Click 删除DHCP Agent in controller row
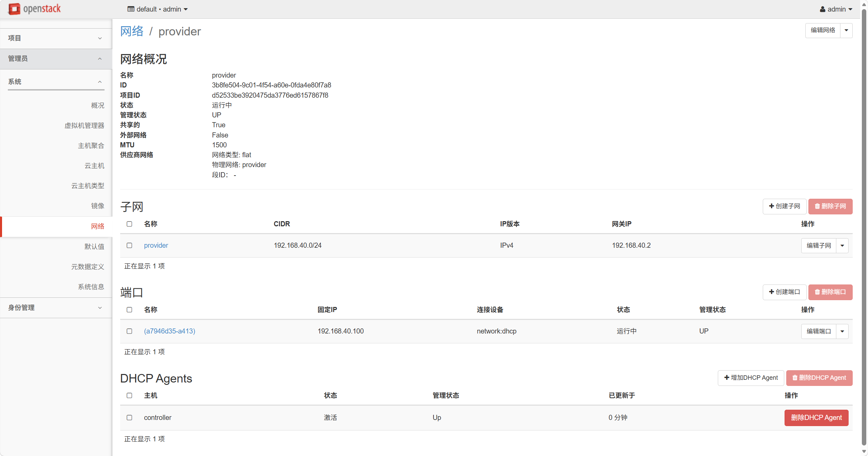 816,418
